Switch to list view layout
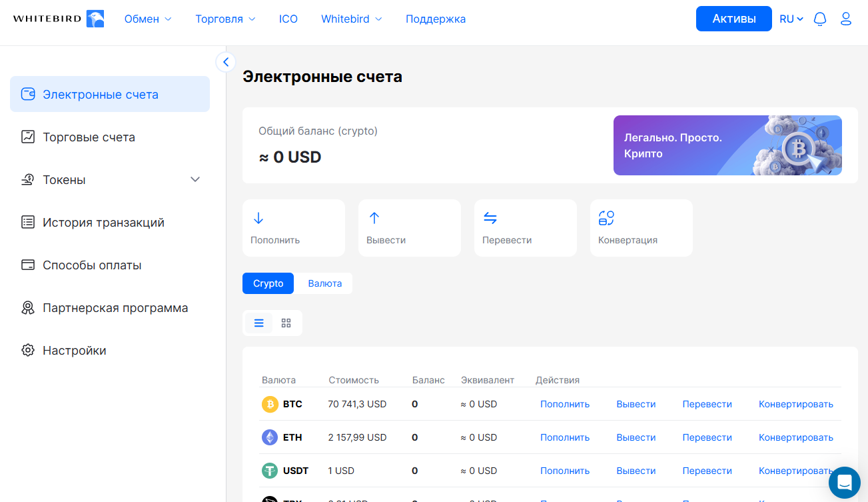 tap(259, 323)
